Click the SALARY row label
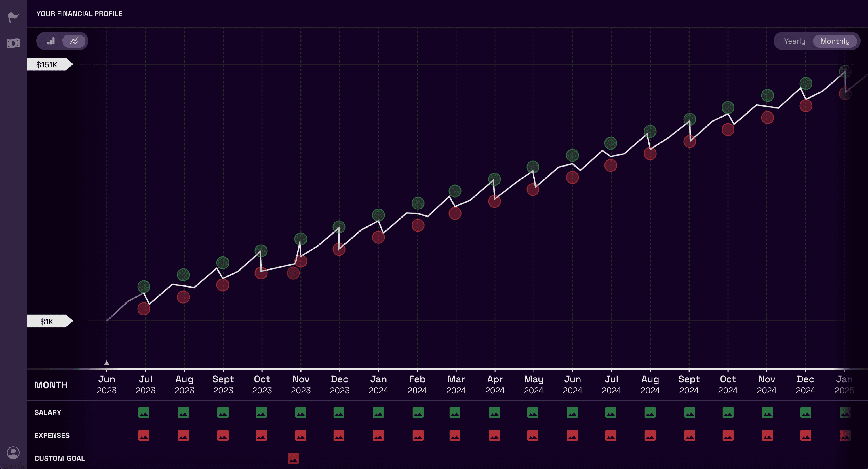Viewport: 868px width, 469px height. click(x=48, y=412)
